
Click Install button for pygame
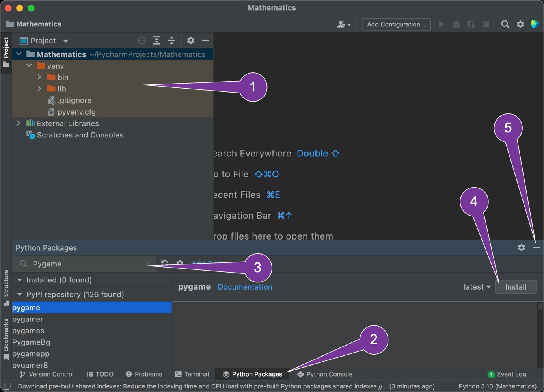[x=516, y=287]
